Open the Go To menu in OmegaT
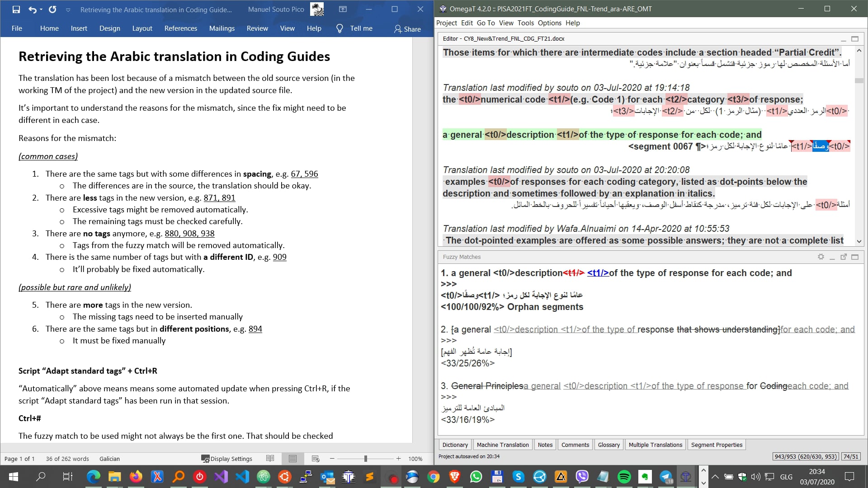 [x=485, y=23]
